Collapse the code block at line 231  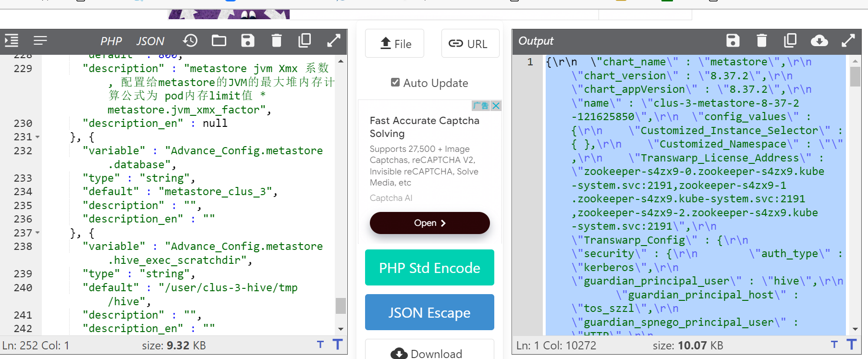[37, 137]
